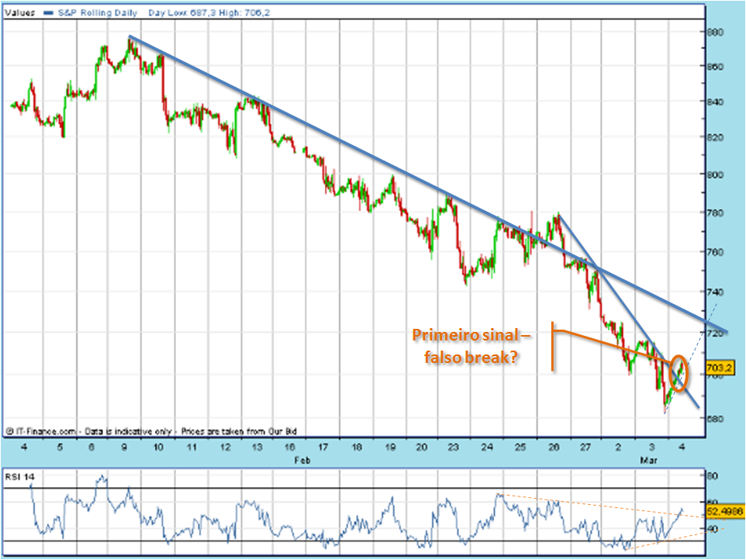Click the 800 price axis label
746x560 pixels.
(x=715, y=175)
